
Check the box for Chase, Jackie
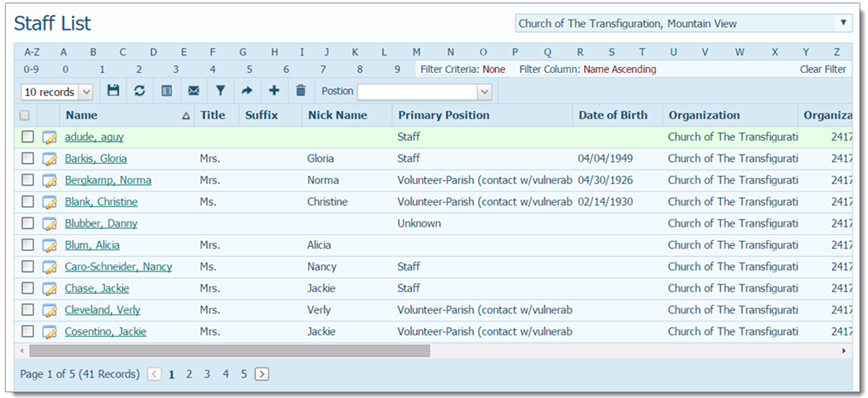point(27,288)
